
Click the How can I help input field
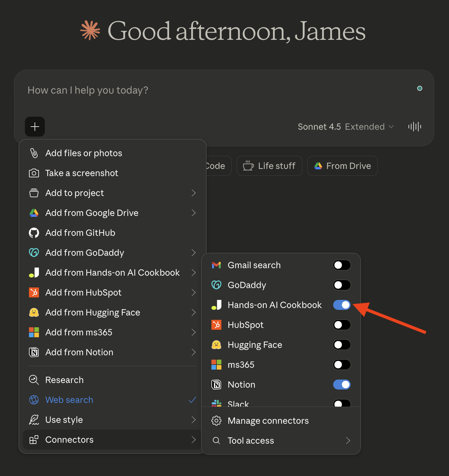tap(187, 90)
